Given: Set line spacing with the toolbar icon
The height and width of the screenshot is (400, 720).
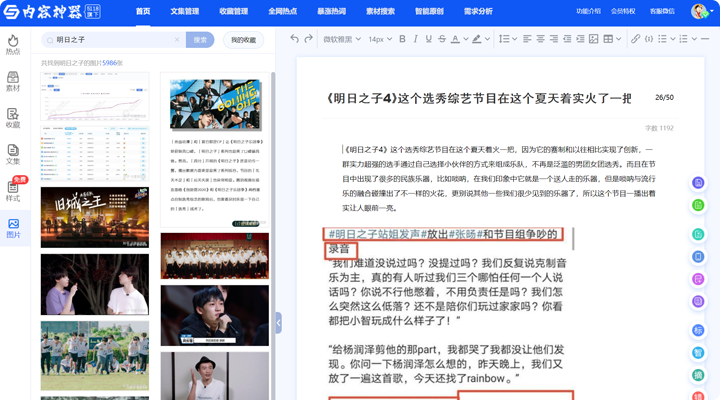Looking at the screenshot, I should [x=504, y=39].
